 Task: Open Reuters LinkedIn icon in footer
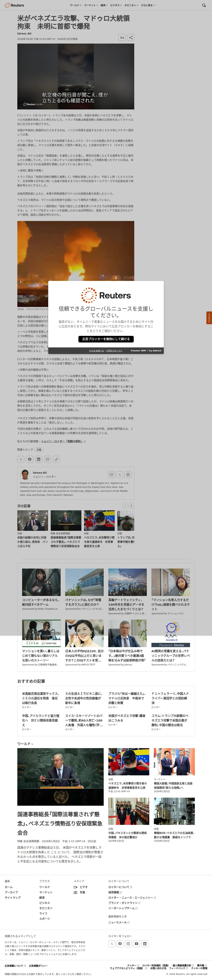pos(145,944)
